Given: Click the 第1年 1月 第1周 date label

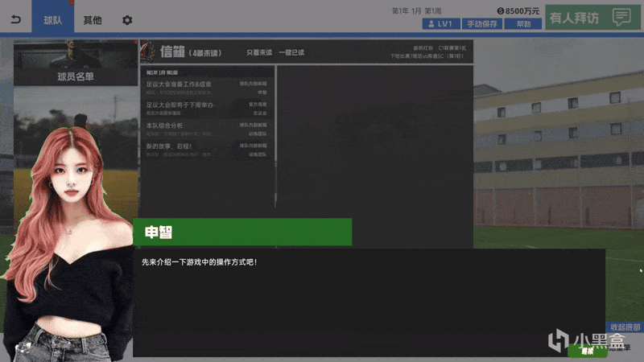Looking at the screenshot, I should pyautogui.click(x=416, y=11).
